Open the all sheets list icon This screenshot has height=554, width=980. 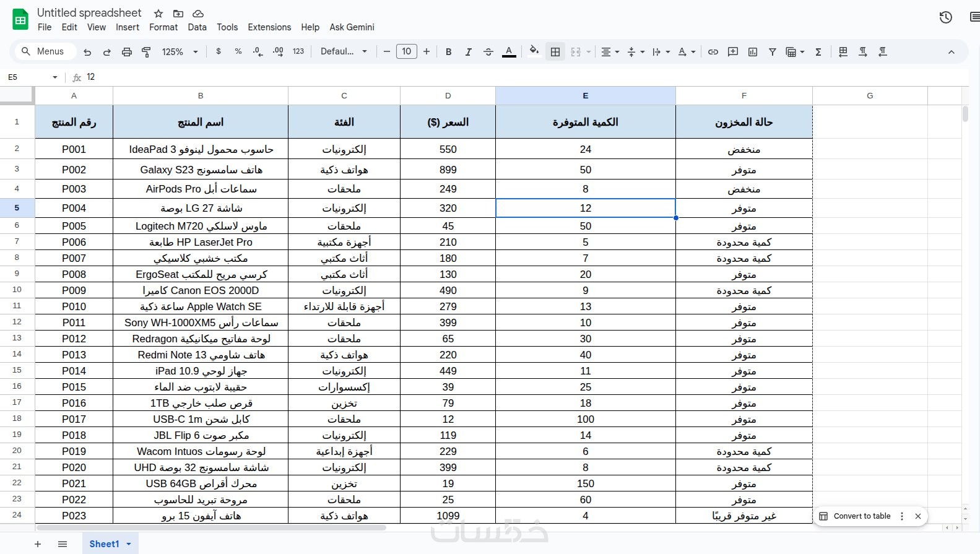click(x=63, y=544)
